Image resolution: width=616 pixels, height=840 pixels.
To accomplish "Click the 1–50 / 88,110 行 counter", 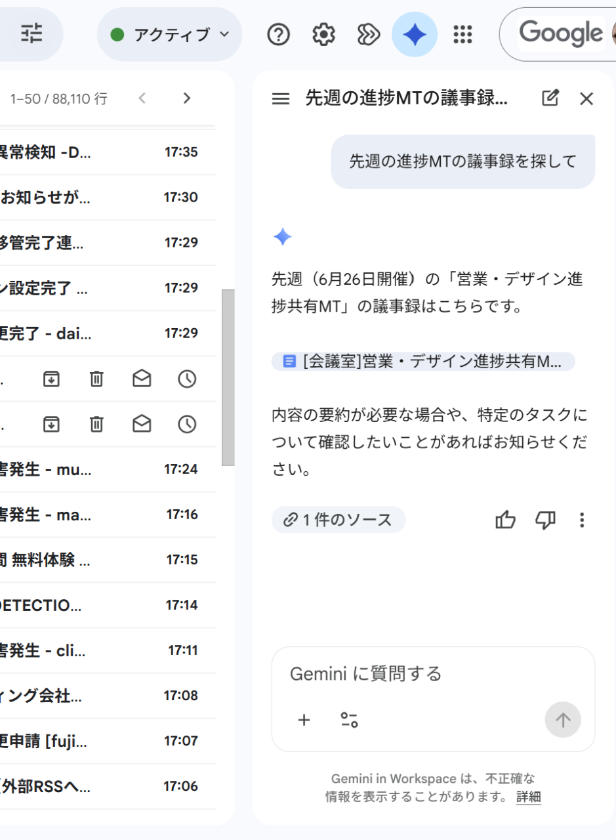I will [58, 99].
